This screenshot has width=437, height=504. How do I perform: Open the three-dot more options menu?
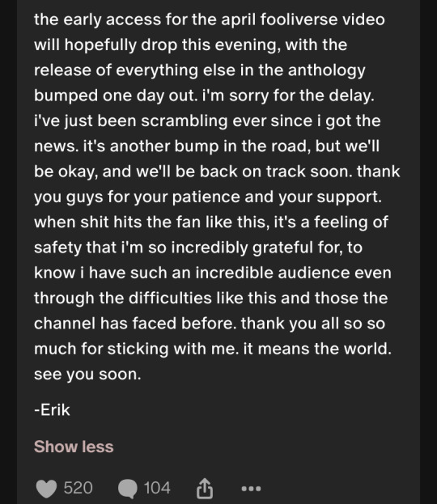pyautogui.click(x=251, y=489)
